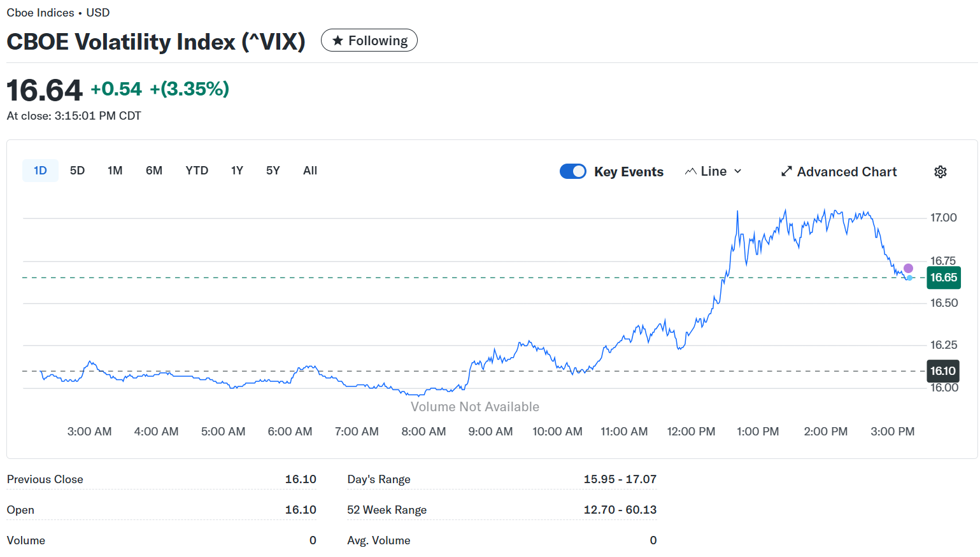Viewport: 980px width, 557px height.
Task: Expand the Line chart type chevron
Action: 738,172
